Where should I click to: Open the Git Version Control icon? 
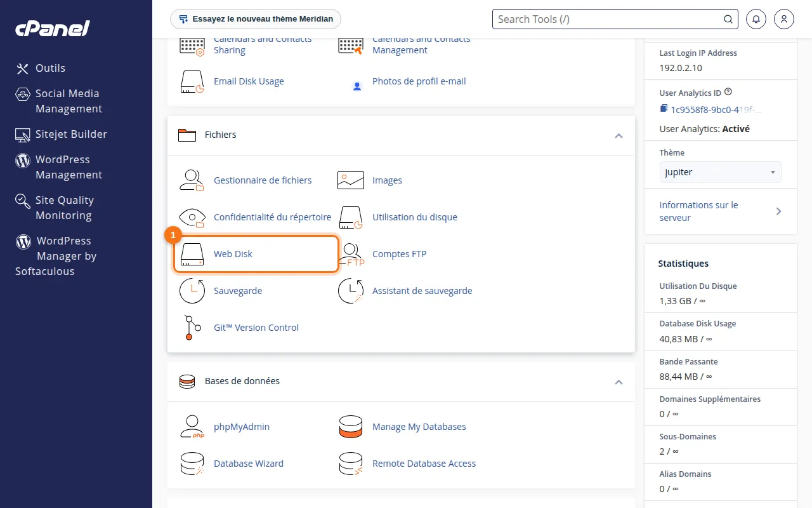[x=192, y=328]
